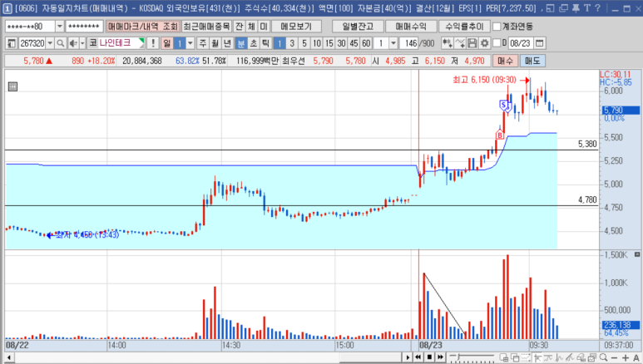The height and width of the screenshot is (364, 643).
Task: Click the scrollbar left arrow
Action: [x=8, y=357]
